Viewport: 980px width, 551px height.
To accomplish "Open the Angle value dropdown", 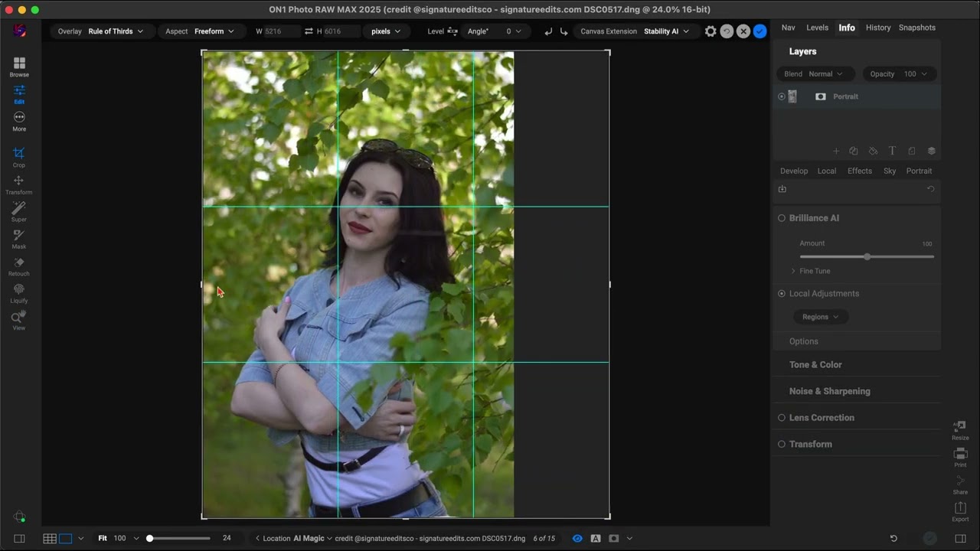I will [495, 31].
